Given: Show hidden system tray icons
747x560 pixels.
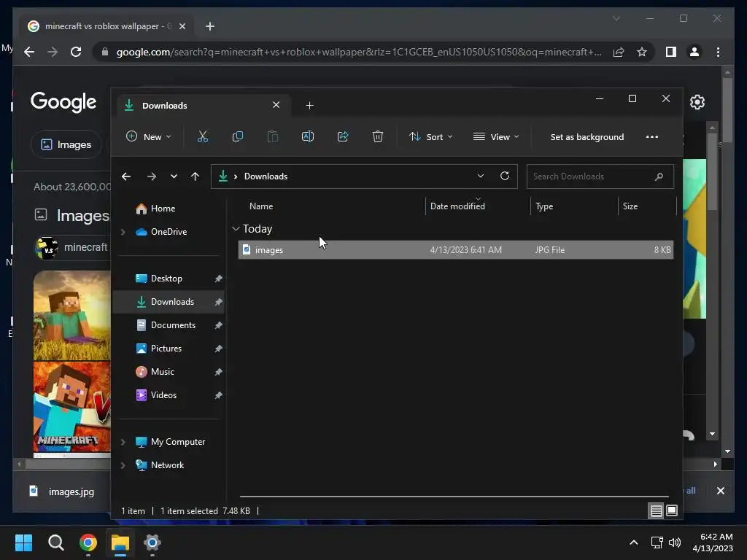Looking at the screenshot, I should coord(634,542).
